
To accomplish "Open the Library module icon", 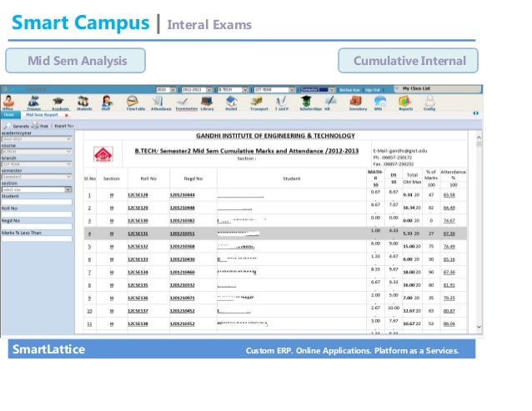I will (x=207, y=103).
